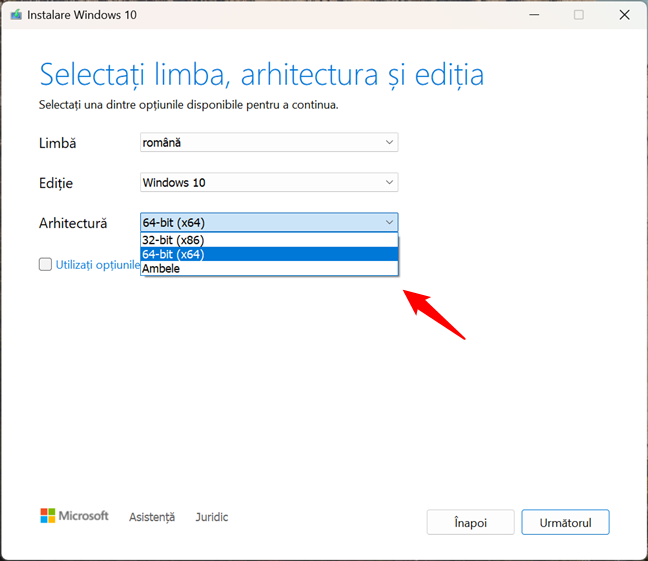Screen dimensions: 648x561
Task: Click the Limbă field label
Action: (x=57, y=143)
